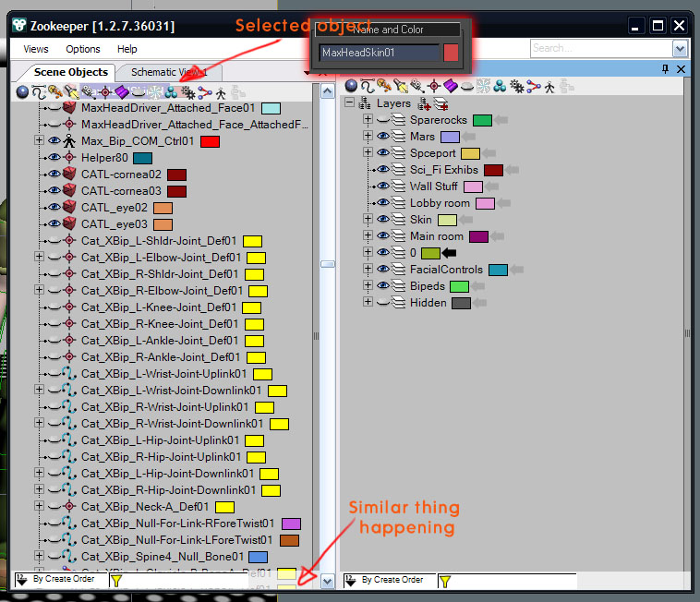Viewport: 700px width, 602px height.
Task: Click the groups icon in Layers toolbar
Action: [x=499, y=87]
